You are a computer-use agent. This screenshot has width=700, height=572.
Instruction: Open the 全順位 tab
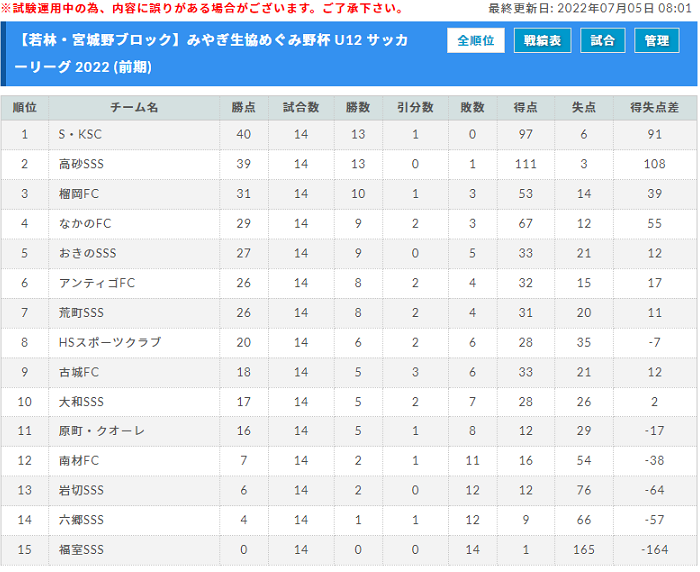tap(475, 41)
